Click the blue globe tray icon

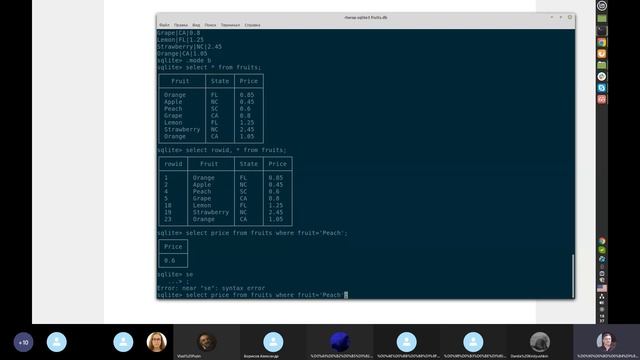pyautogui.click(x=602, y=259)
